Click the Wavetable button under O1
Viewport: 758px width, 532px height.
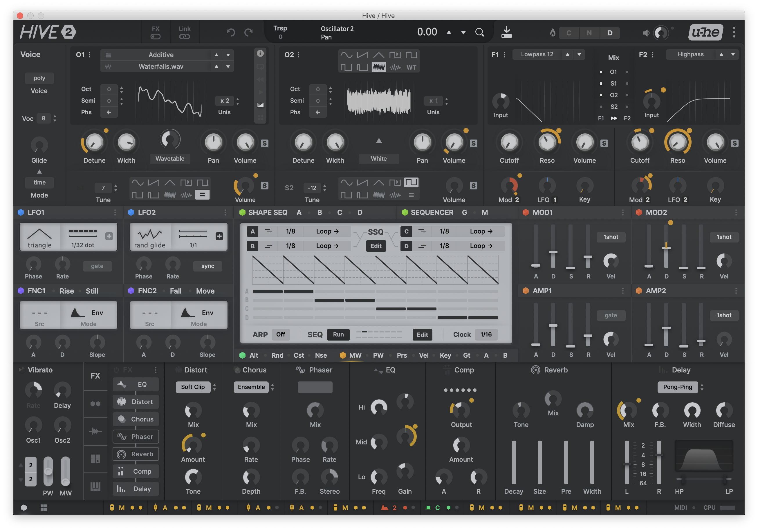[x=170, y=159]
